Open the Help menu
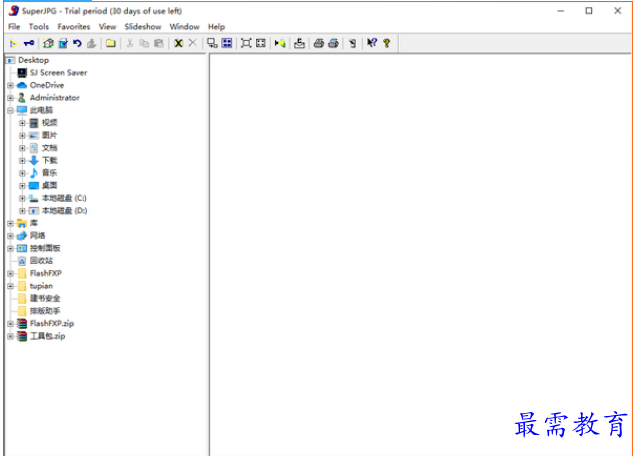 (217, 27)
